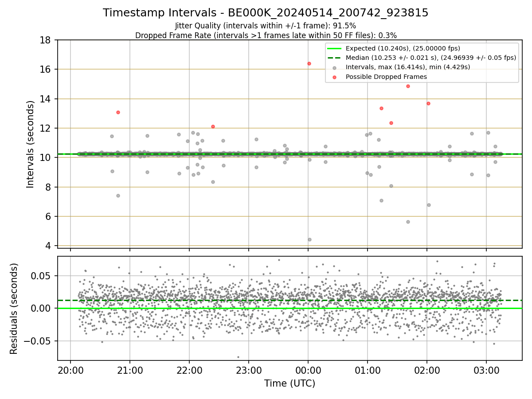Click the 'Jitter Quality' subtitle line
This screenshot has height=399, width=532.
click(266, 26)
